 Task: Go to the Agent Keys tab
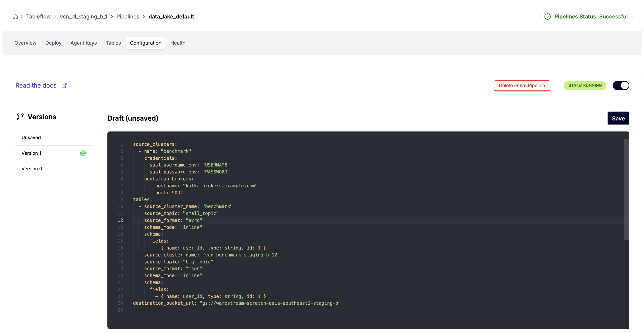pyautogui.click(x=83, y=43)
